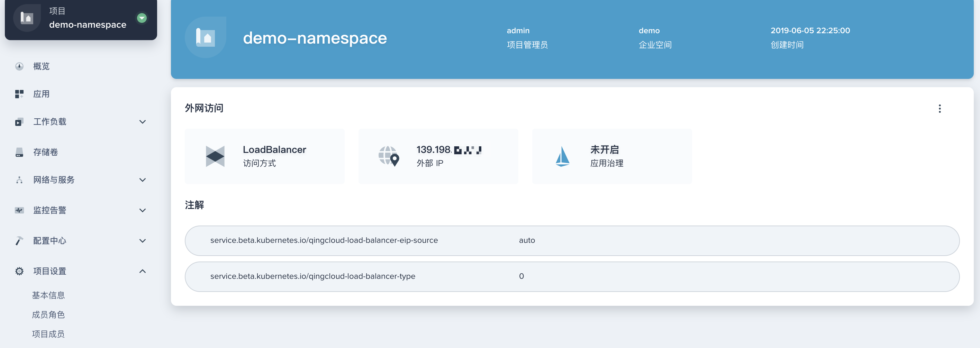Click the LoadBalancer 访问方式 label
This screenshot has width=980, height=348.
tap(260, 163)
